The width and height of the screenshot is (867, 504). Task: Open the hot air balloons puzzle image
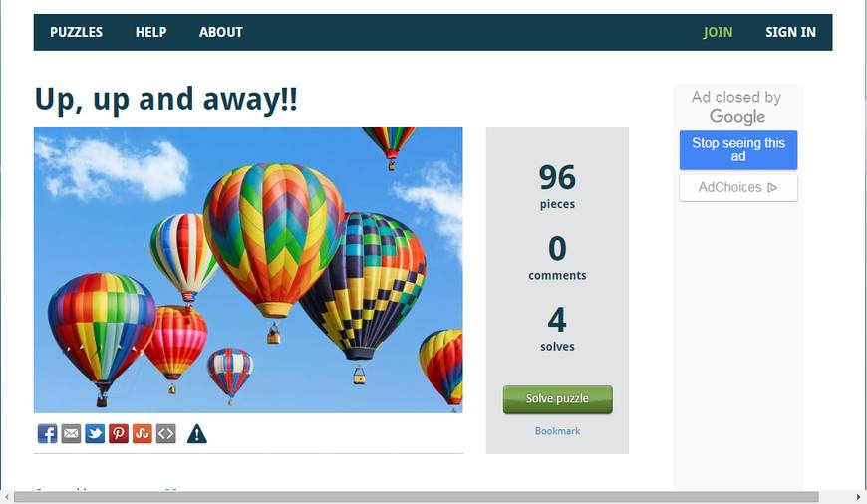pos(248,270)
